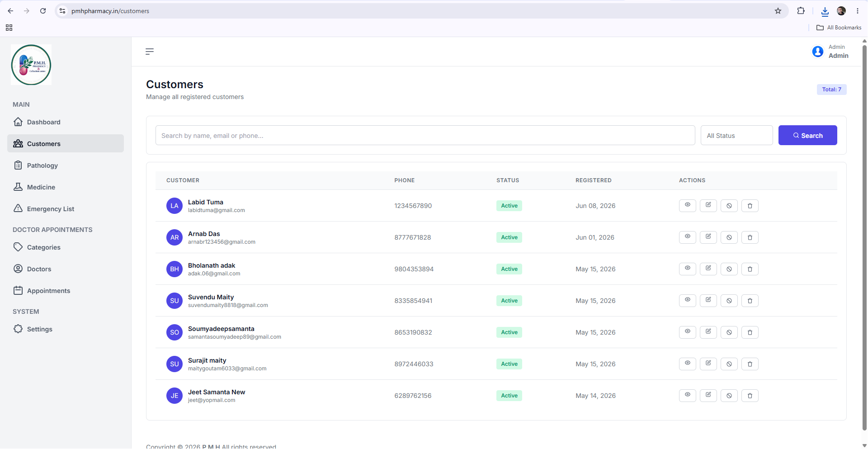Image resolution: width=868 pixels, height=449 pixels.
Task: Block Jeet Samanta New using ban icon
Action: point(729,396)
